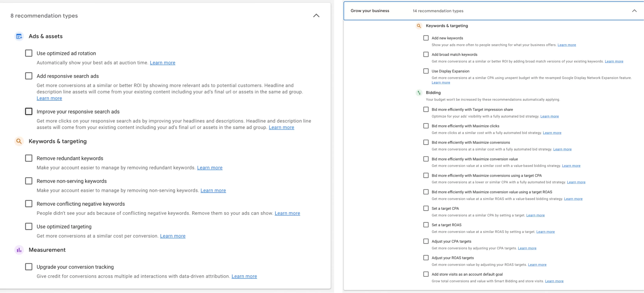The width and height of the screenshot is (644, 293).
Task: Open Learn more for data-driven attribution
Action: click(244, 276)
